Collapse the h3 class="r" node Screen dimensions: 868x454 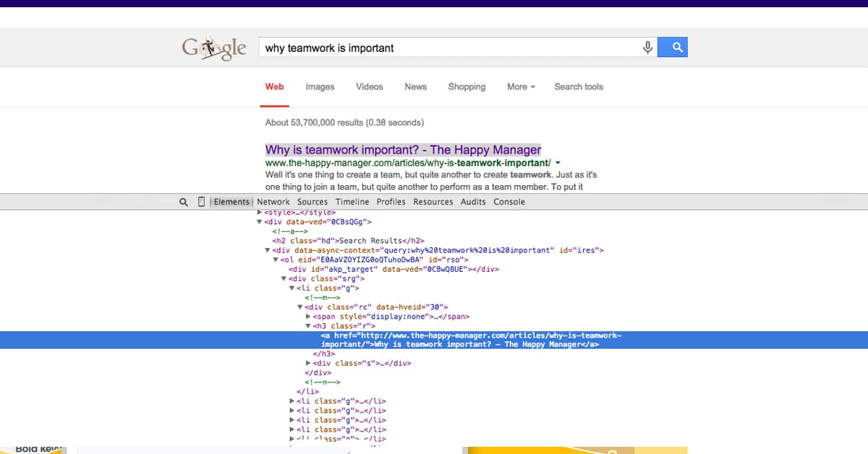click(x=308, y=326)
